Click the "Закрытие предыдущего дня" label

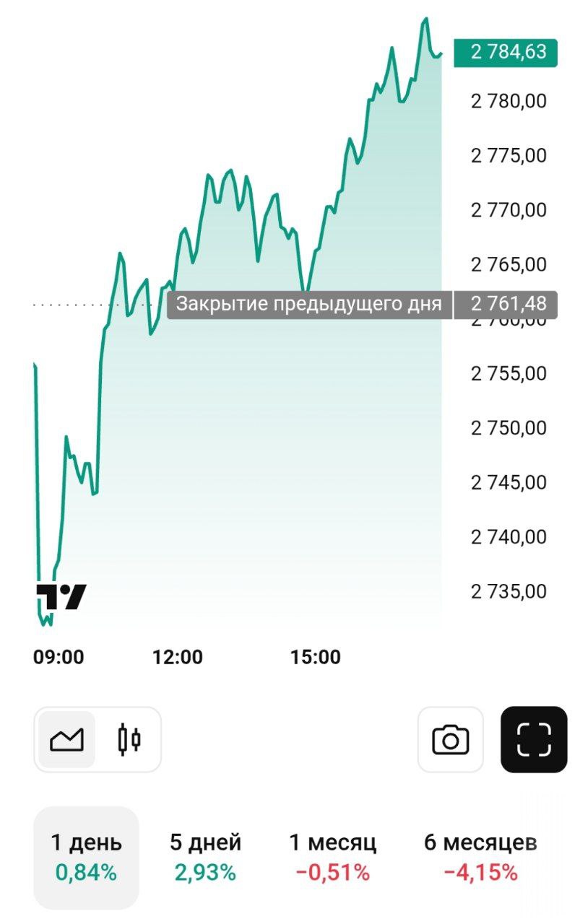[x=309, y=304]
